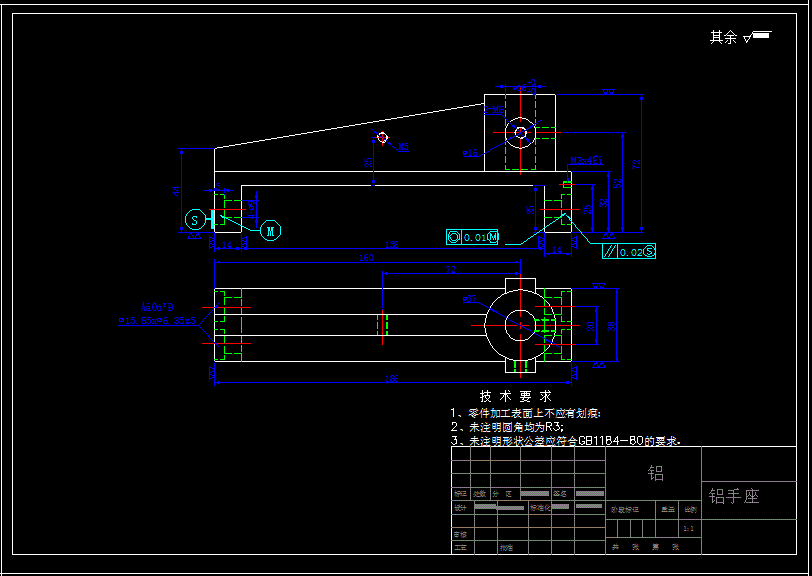Click the 160 length dimension value

click(x=366, y=257)
